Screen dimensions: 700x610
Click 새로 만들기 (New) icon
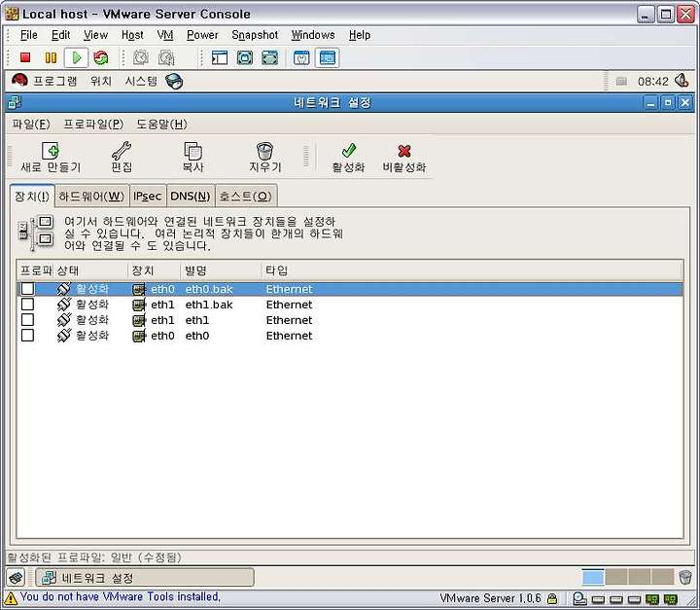[x=51, y=158]
